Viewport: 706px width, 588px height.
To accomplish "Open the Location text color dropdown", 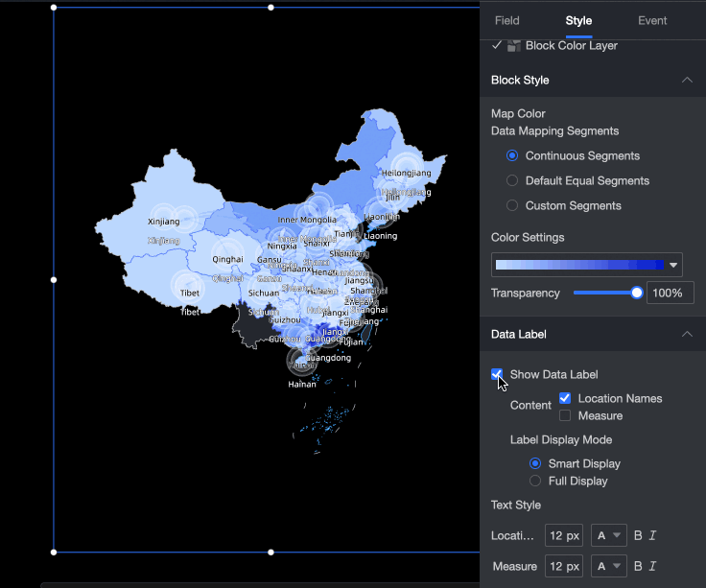I will (x=609, y=536).
